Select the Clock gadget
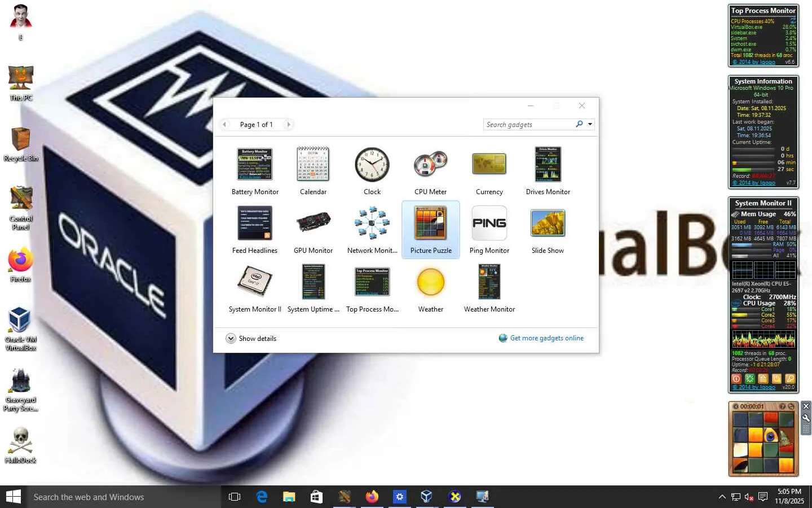Image resolution: width=812 pixels, height=508 pixels. click(x=372, y=171)
